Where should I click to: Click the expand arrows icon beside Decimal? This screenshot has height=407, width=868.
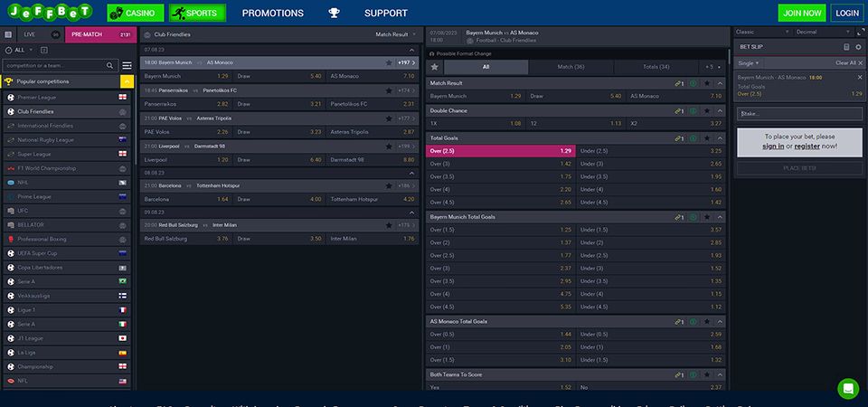tap(859, 33)
